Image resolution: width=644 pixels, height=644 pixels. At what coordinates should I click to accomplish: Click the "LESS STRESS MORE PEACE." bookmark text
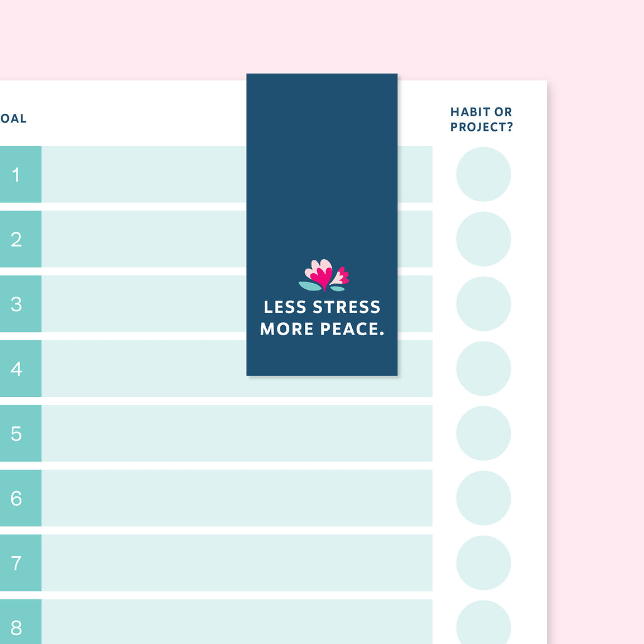[322, 318]
